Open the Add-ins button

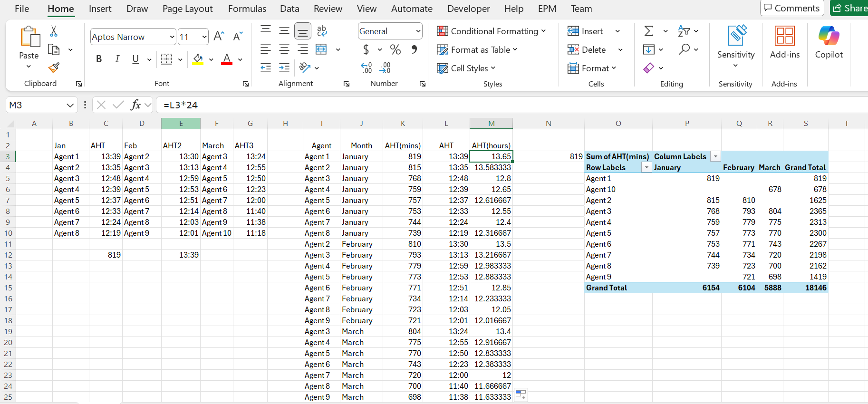[785, 42]
